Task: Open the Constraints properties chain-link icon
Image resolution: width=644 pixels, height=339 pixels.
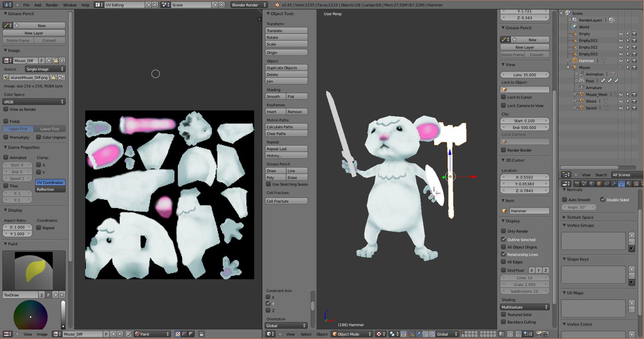Action: pyautogui.click(x=606, y=184)
